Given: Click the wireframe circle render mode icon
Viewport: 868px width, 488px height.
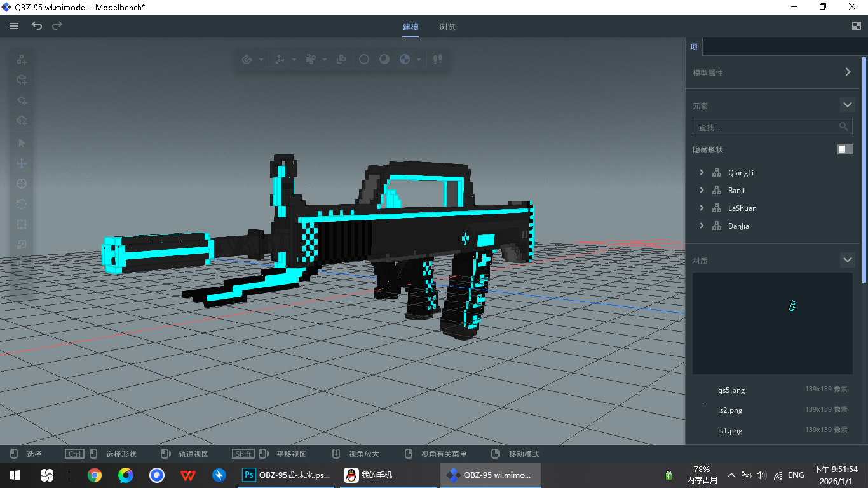Looking at the screenshot, I should click(x=364, y=59).
